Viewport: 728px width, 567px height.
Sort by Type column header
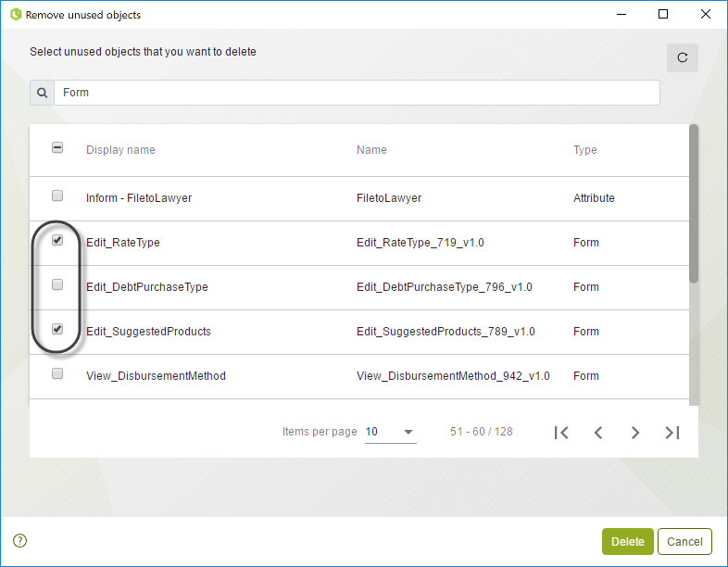[585, 150]
